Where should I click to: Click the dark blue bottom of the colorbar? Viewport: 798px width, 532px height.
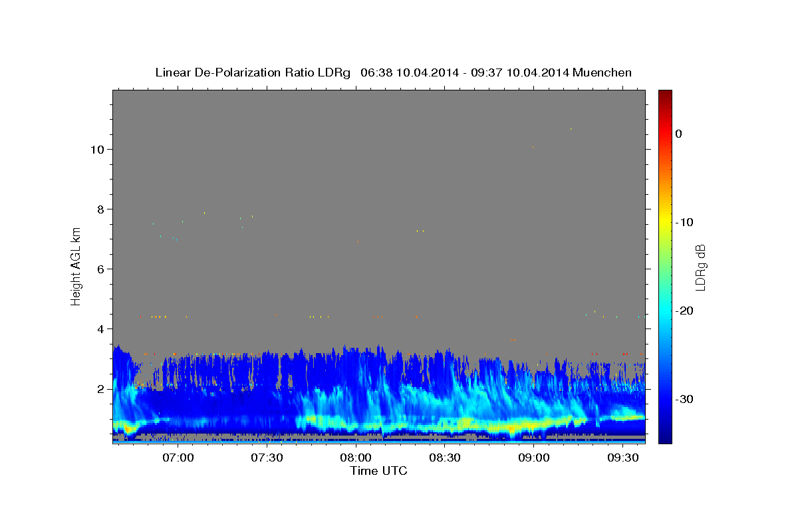[x=665, y=438]
